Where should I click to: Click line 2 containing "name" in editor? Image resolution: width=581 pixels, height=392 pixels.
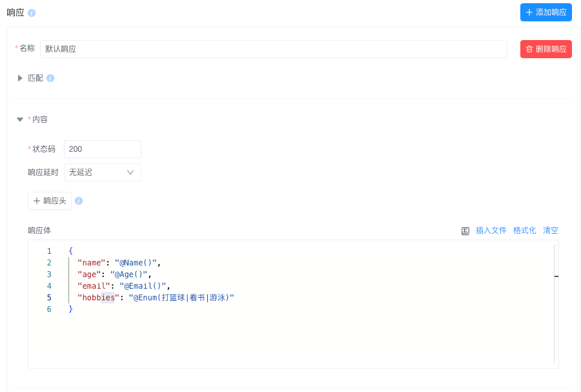tap(119, 263)
